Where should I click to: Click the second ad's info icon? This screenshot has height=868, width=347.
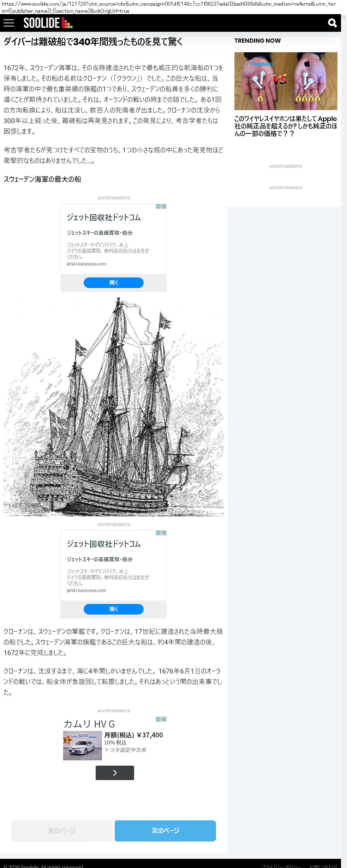click(158, 533)
